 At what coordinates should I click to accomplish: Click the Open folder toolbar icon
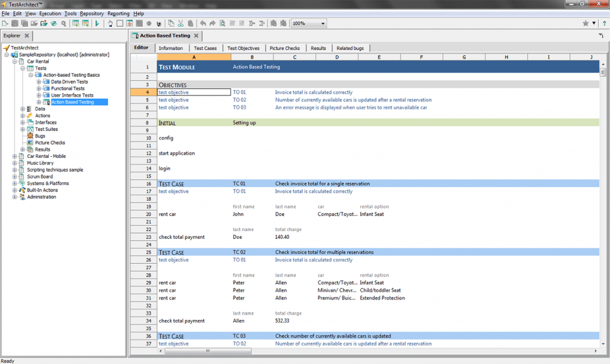[34, 23]
